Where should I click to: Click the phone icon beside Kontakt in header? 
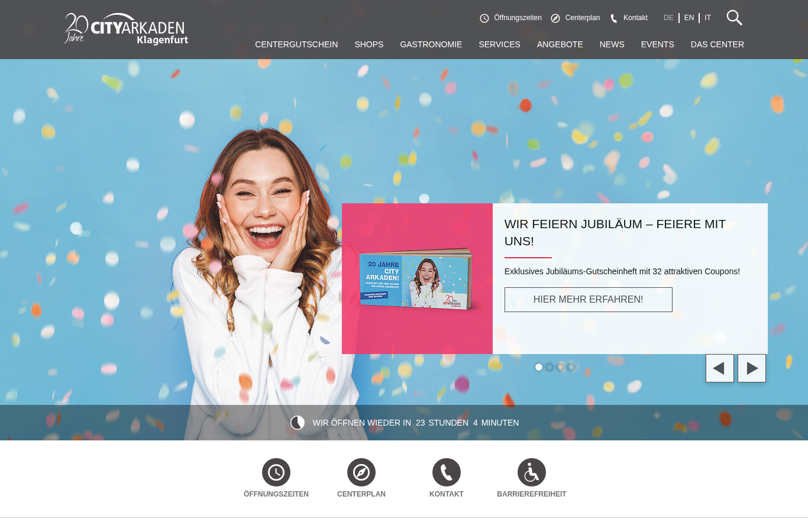(614, 18)
